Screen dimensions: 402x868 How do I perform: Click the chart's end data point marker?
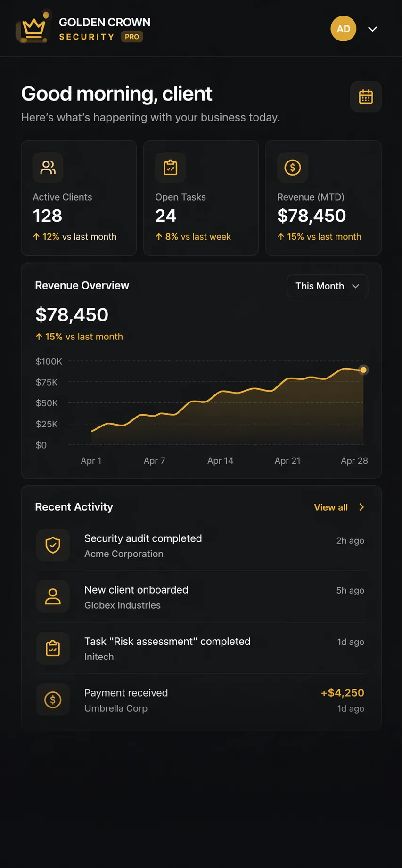363,370
